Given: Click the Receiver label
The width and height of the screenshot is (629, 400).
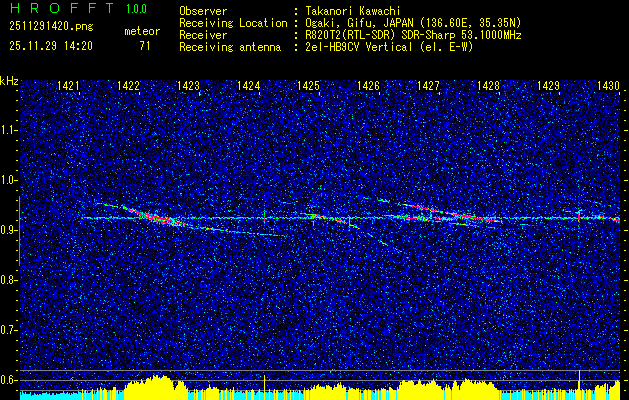Looking at the screenshot, I should click(203, 35).
